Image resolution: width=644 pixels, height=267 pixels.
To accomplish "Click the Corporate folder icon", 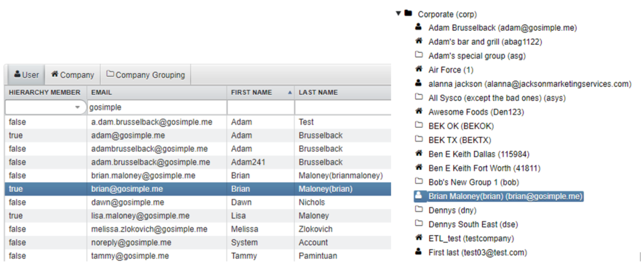I will [x=408, y=13].
